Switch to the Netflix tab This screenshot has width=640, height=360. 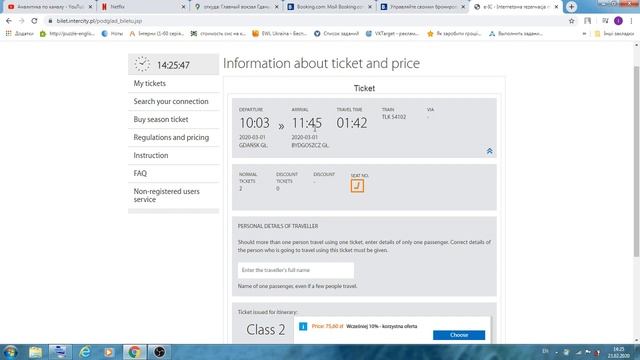pos(143,7)
